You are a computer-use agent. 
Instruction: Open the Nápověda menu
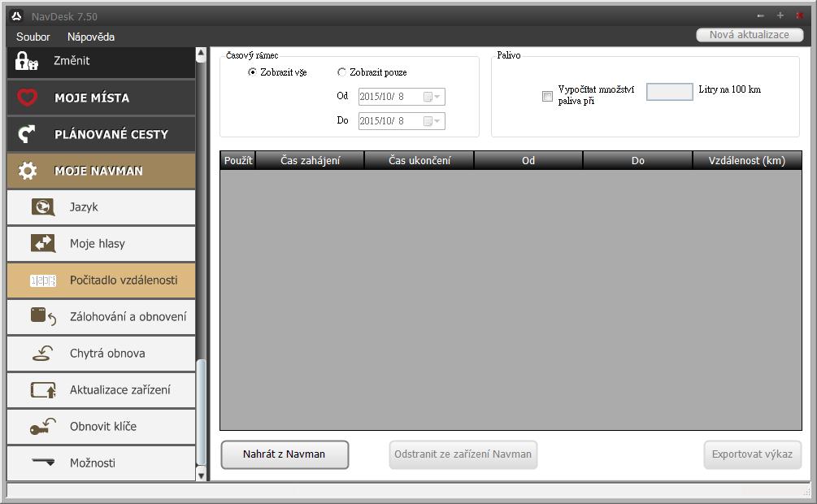point(91,37)
